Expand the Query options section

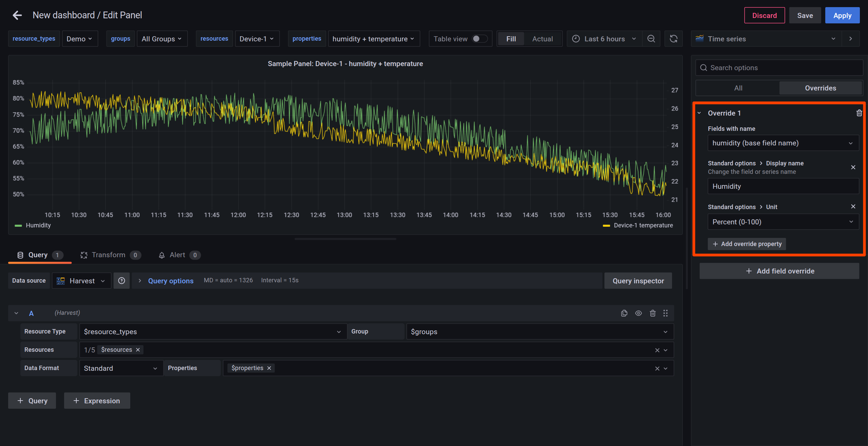tap(170, 281)
